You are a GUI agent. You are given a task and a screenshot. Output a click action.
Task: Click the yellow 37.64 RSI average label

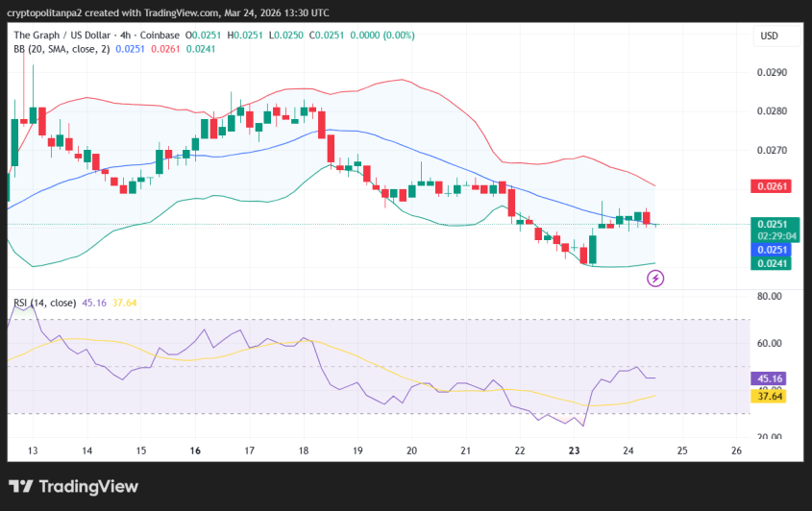click(773, 395)
